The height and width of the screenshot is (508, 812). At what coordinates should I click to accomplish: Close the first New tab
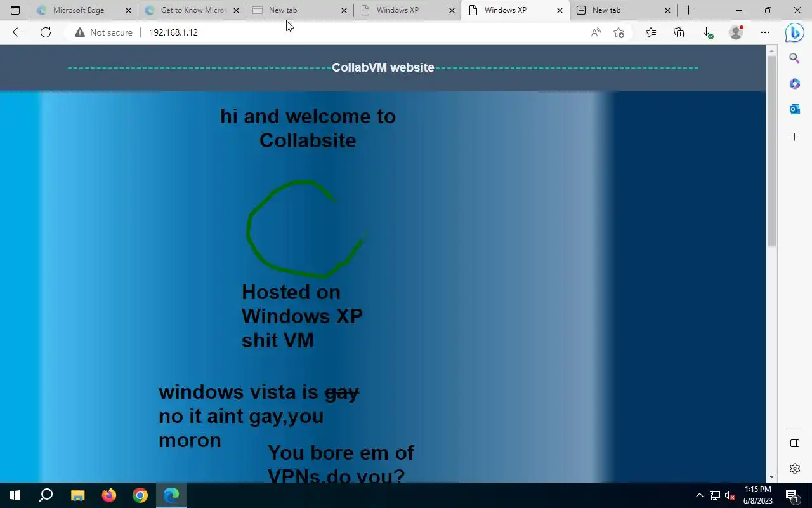344,10
